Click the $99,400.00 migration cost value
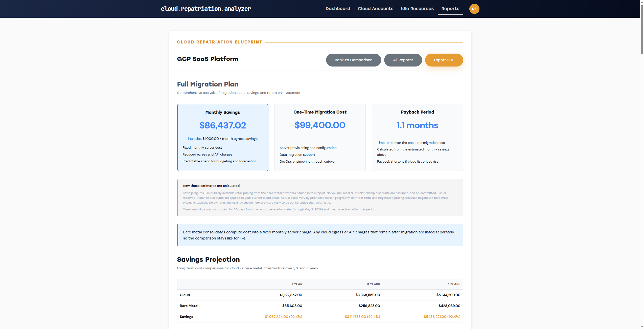The height and width of the screenshot is (329, 644). click(320, 125)
